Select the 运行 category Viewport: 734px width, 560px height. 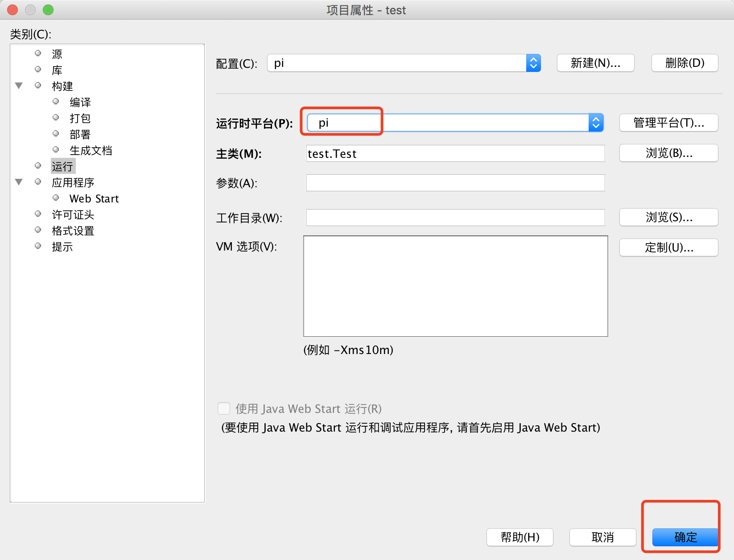(62, 166)
